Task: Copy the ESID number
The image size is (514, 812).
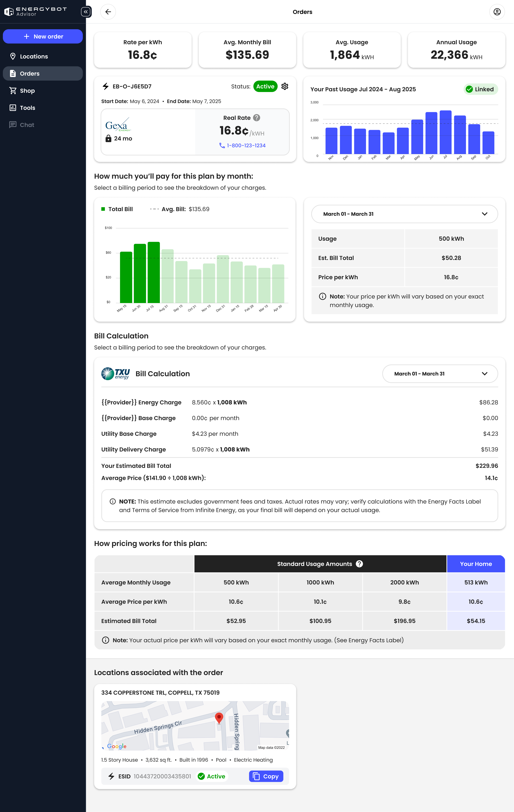Action: click(266, 776)
